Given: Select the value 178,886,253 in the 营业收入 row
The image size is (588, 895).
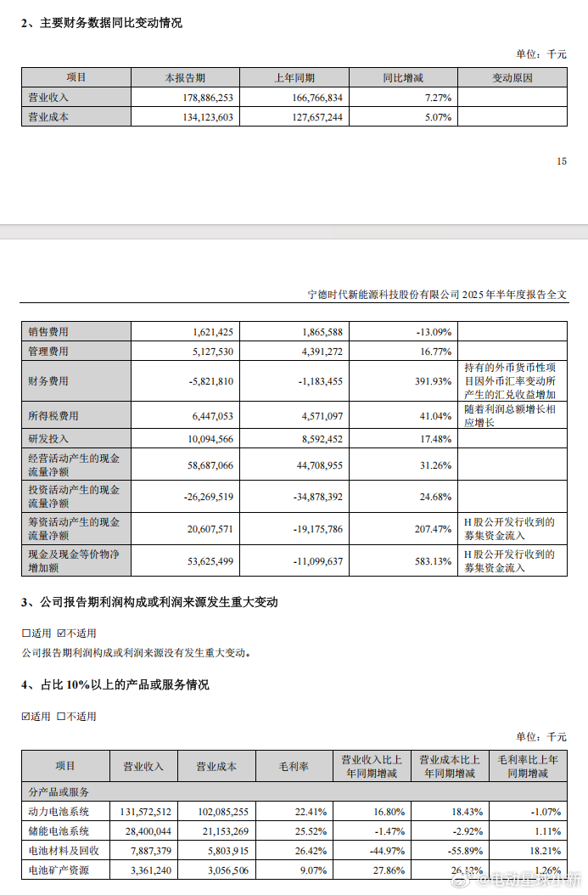Looking at the screenshot, I should click(x=208, y=98).
